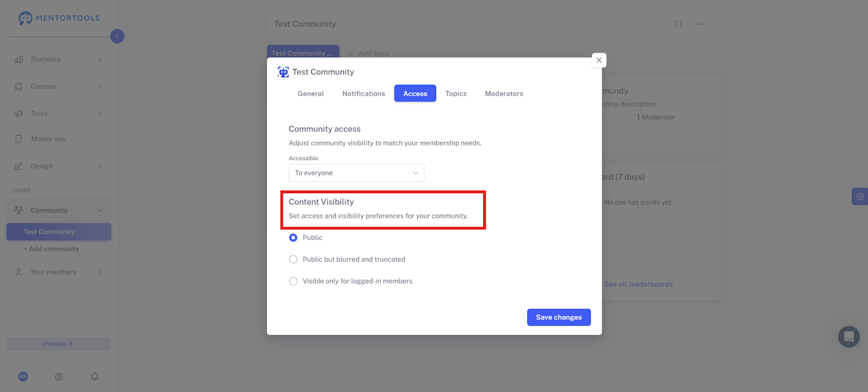Expand the Statistics sidebar section
868x392 pixels.
click(x=59, y=59)
